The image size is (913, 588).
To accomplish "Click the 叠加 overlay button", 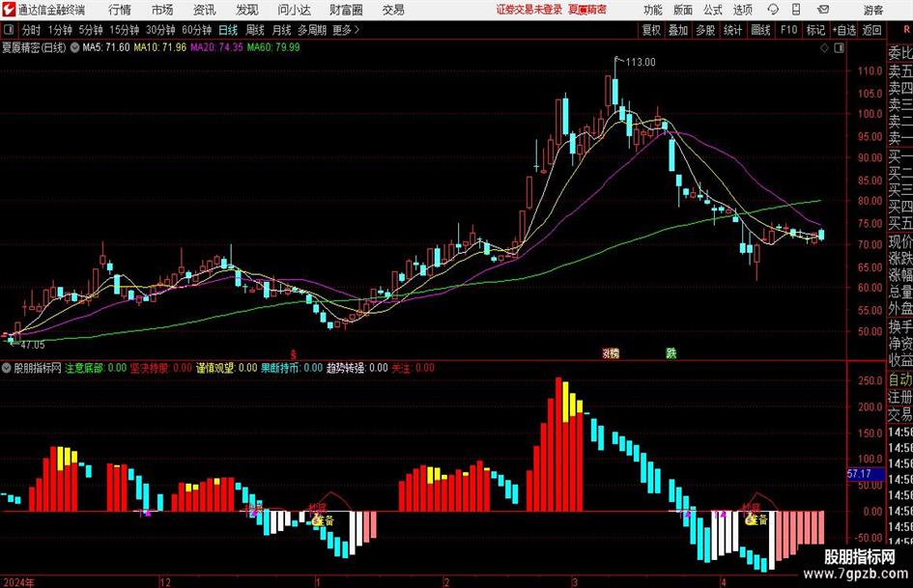I will tap(678, 30).
